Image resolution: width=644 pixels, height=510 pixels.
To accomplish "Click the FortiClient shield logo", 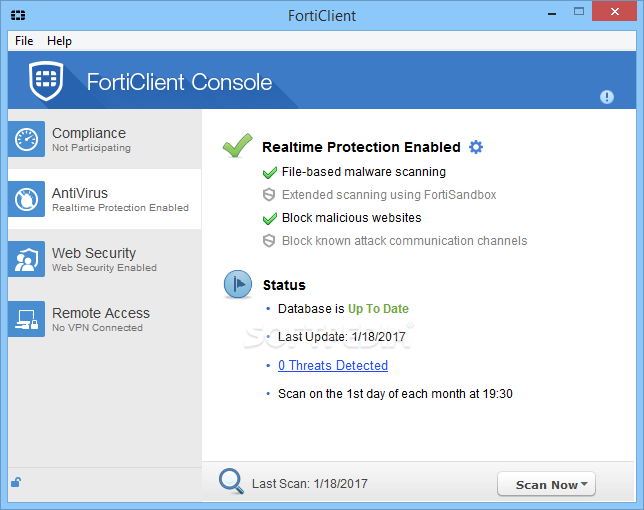I will pyautogui.click(x=46, y=81).
